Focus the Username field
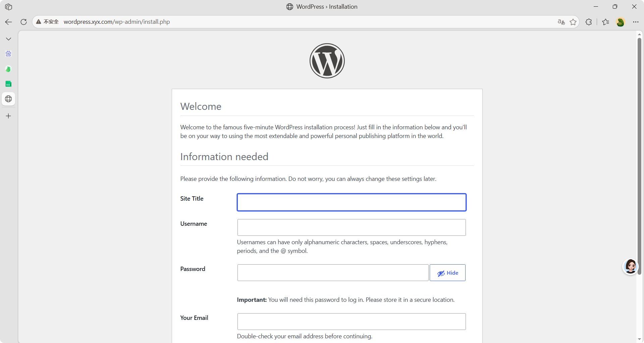Screen dimensions: 644x343 (x=352, y=227)
